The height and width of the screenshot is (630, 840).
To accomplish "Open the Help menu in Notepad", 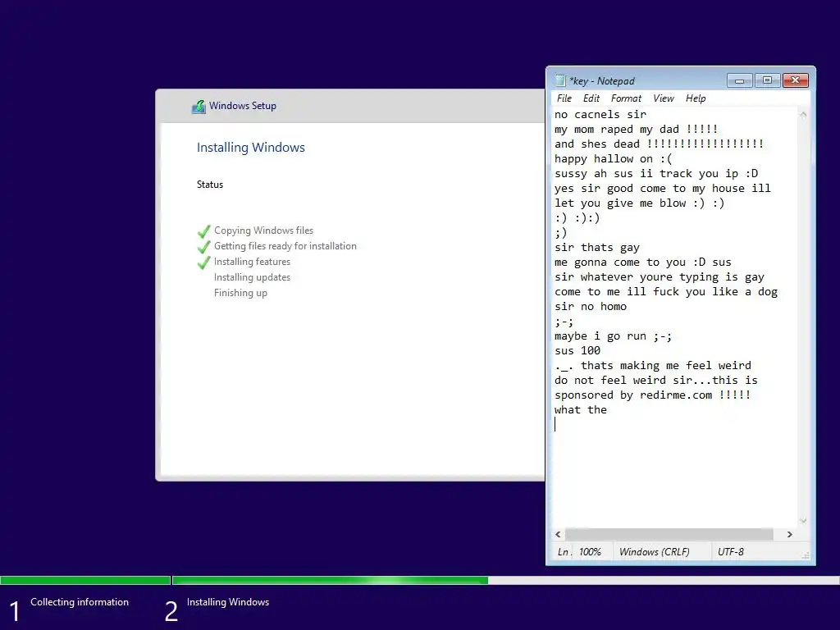I will point(696,98).
